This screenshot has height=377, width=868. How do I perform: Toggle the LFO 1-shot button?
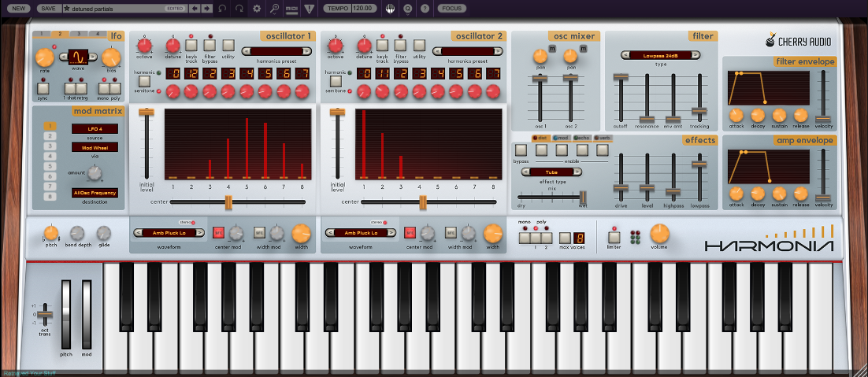pos(70,88)
